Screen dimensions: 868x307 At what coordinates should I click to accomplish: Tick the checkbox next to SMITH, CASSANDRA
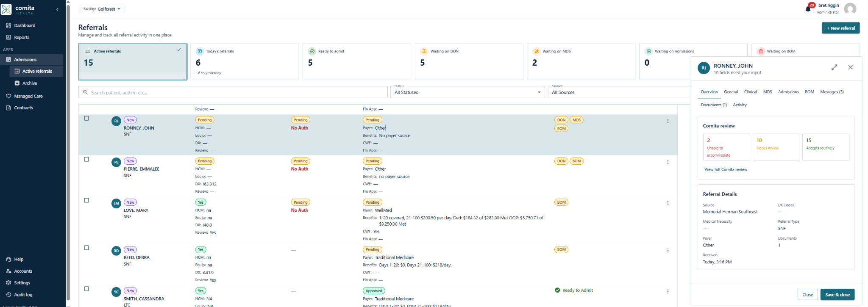click(x=86, y=289)
